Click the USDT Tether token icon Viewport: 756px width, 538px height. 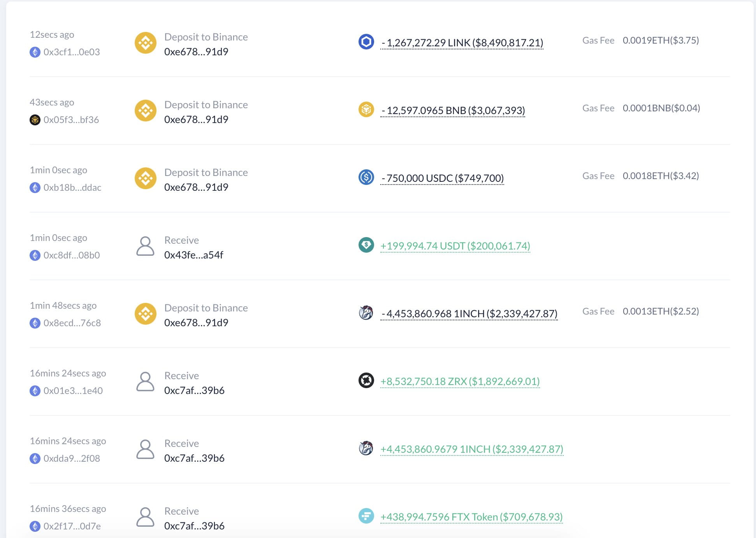[x=366, y=245]
